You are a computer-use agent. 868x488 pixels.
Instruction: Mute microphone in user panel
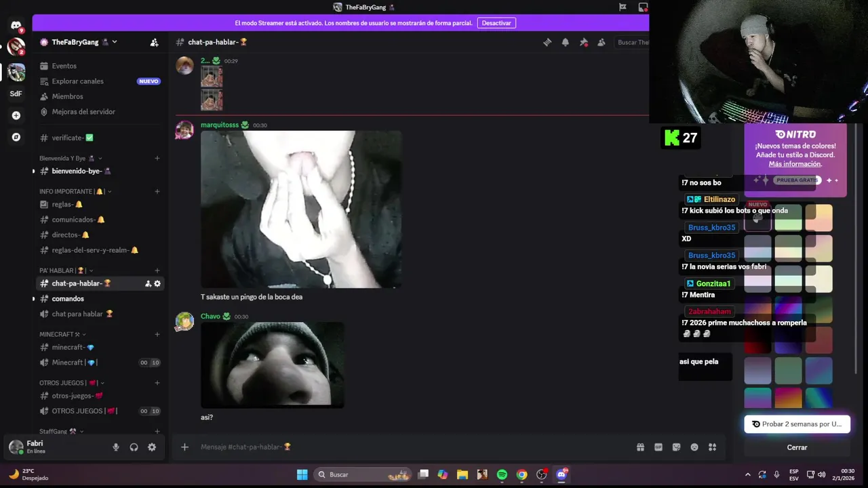pyautogui.click(x=116, y=447)
